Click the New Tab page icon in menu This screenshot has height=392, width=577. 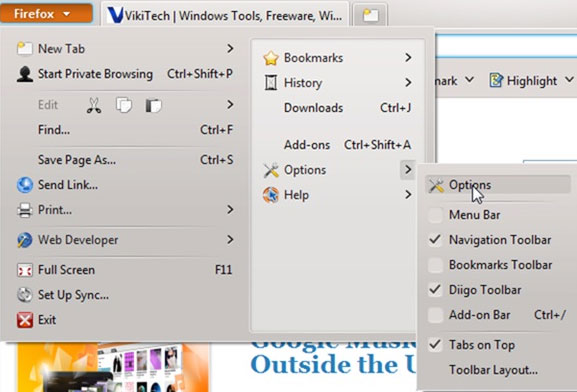(24, 48)
